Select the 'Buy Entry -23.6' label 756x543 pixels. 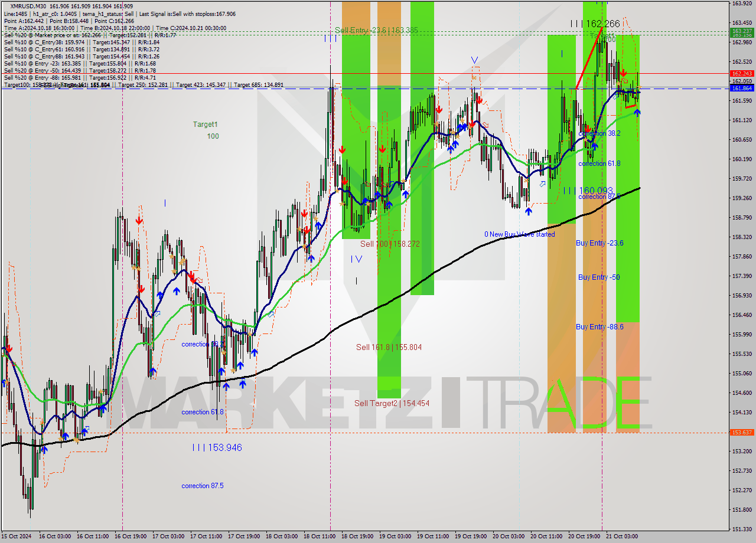[599, 243]
